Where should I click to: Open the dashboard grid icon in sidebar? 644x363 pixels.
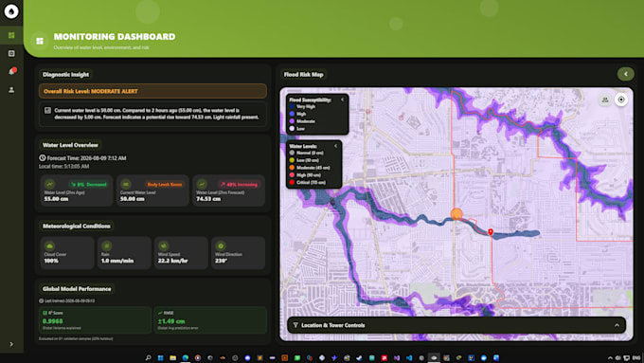tap(11, 35)
